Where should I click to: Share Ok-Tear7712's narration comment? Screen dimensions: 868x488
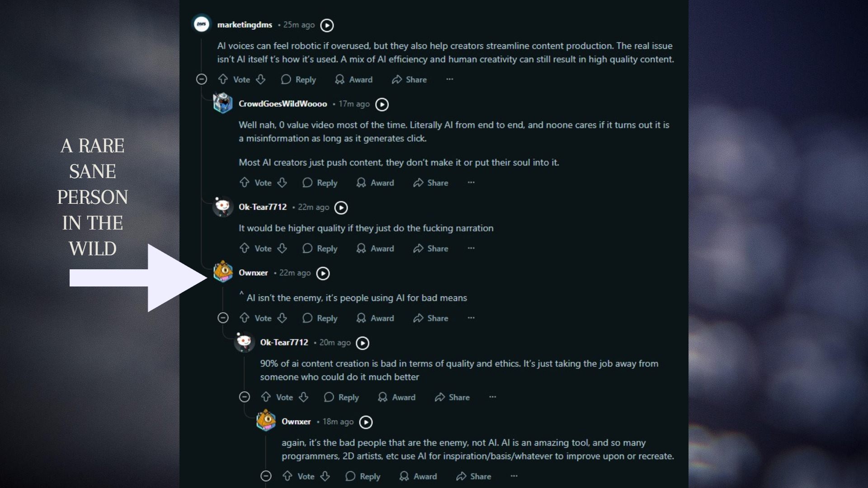pos(430,249)
